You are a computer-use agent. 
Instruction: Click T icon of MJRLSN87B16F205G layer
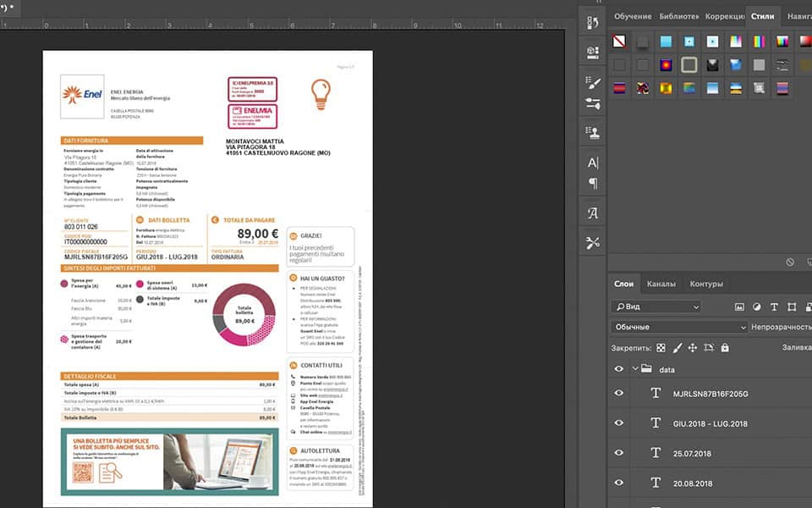[656, 393]
